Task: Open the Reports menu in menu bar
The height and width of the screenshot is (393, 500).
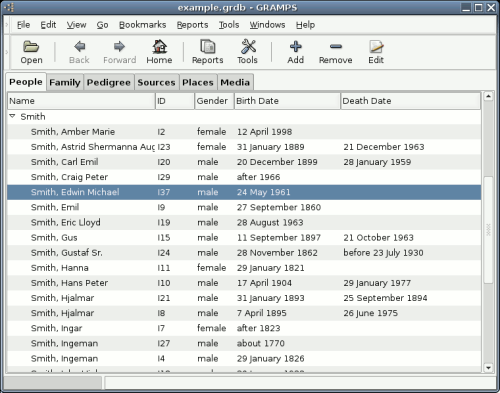Action: click(x=192, y=25)
